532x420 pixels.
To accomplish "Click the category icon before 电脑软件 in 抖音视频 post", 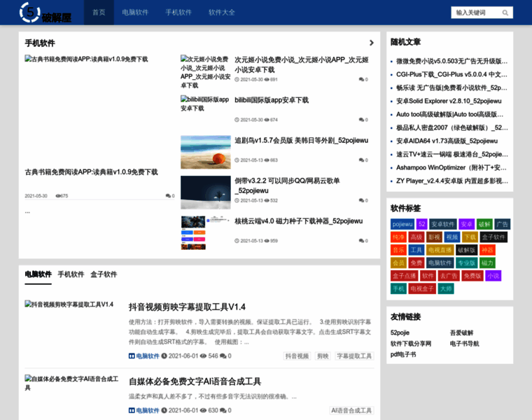I will 132,356.
